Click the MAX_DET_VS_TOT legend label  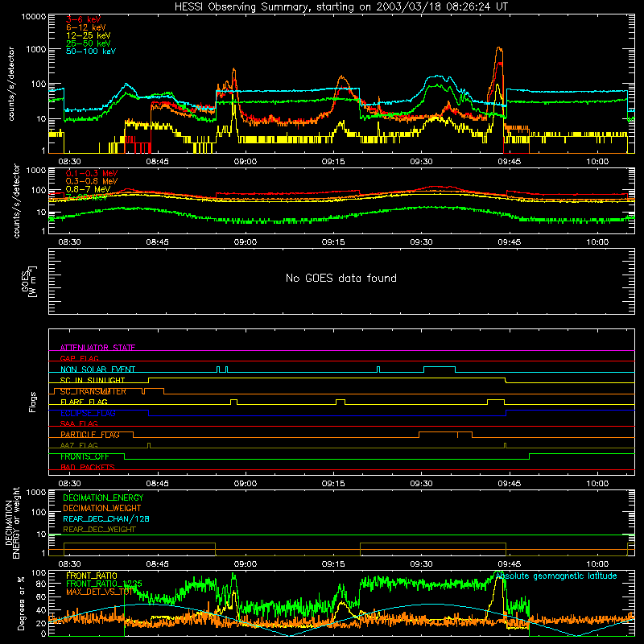[101, 592]
